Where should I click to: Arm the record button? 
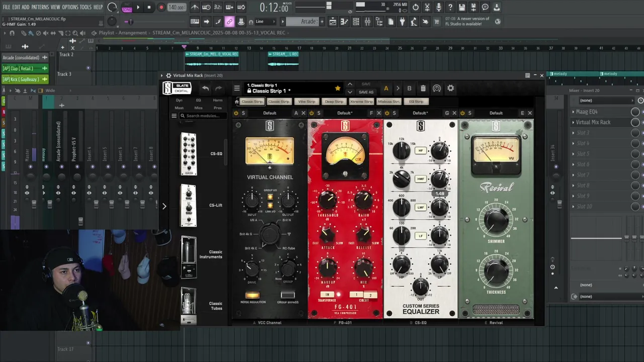tap(161, 7)
